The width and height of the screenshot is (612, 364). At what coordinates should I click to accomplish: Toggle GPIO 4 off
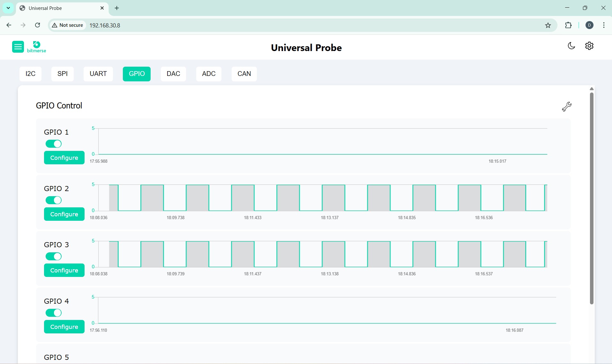coord(53,313)
